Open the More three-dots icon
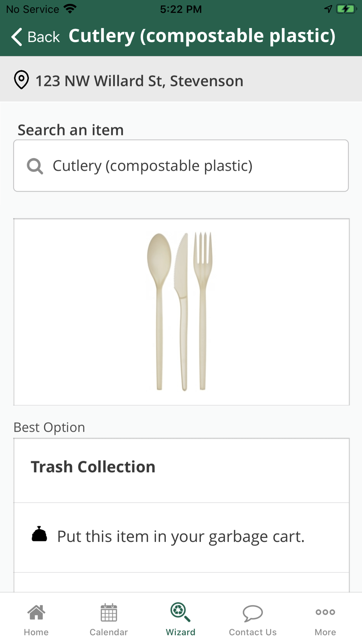 (x=325, y=612)
